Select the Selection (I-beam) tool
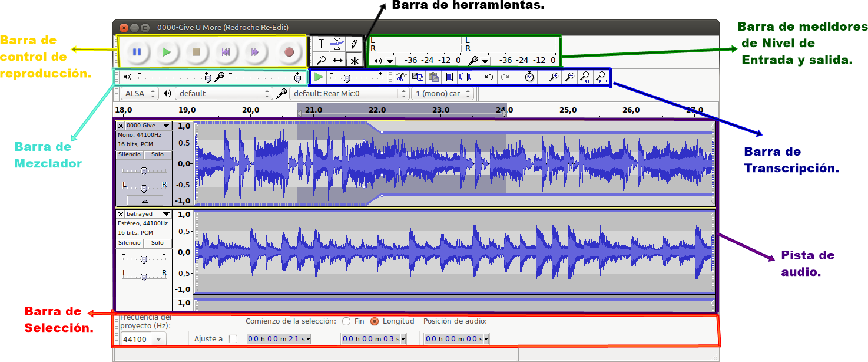The image size is (868, 362). [321, 44]
